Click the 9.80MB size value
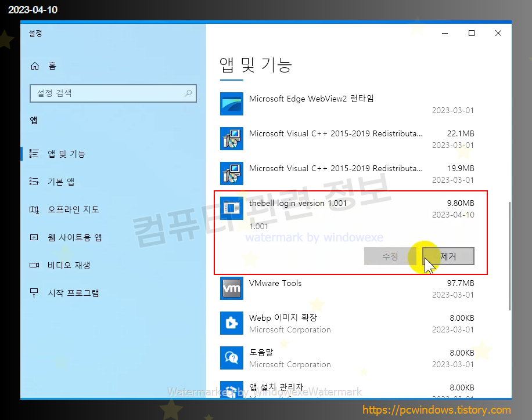The image size is (532, 420). point(461,203)
